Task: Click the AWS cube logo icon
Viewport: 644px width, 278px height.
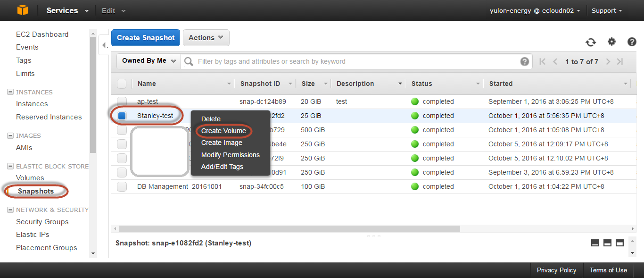Action: (22, 10)
